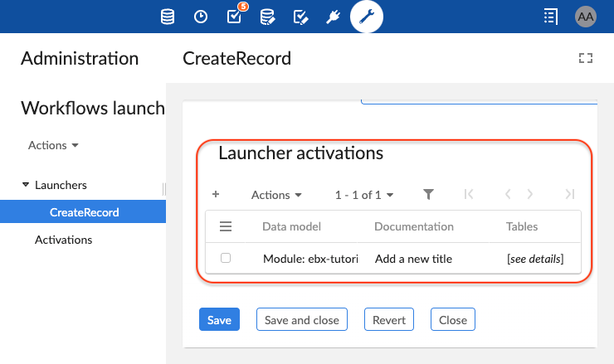This screenshot has width=614, height=364.
Task: Click the plug-in connector icon
Action: pyautogui.click(x=334, y=16)
